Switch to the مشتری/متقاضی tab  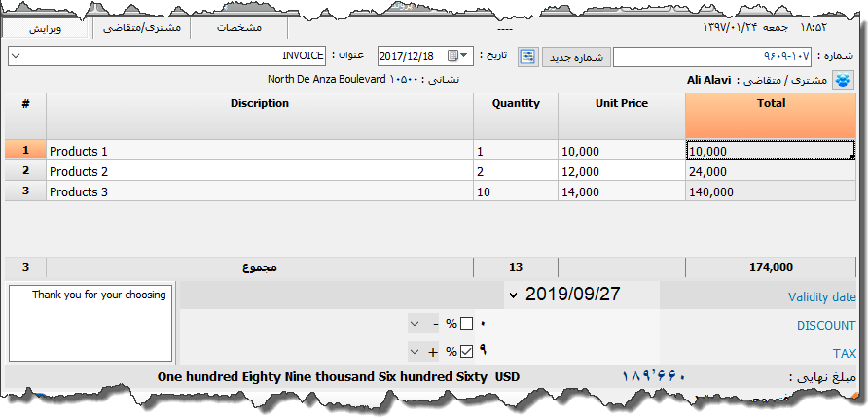point(142,28)
